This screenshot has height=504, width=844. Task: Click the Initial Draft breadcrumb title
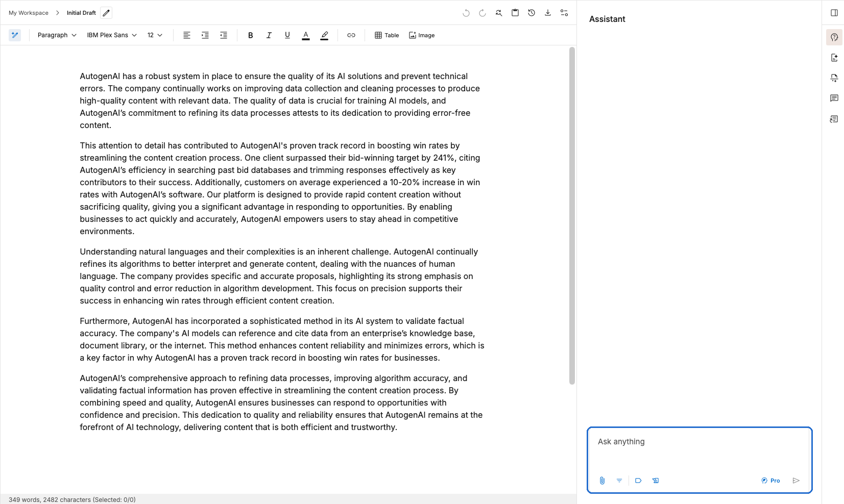click(81, 13)
